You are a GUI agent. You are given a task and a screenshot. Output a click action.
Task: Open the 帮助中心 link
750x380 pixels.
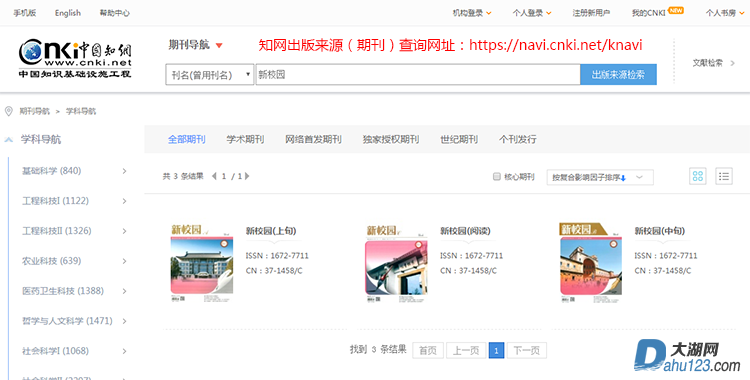[x=114, y=13]
